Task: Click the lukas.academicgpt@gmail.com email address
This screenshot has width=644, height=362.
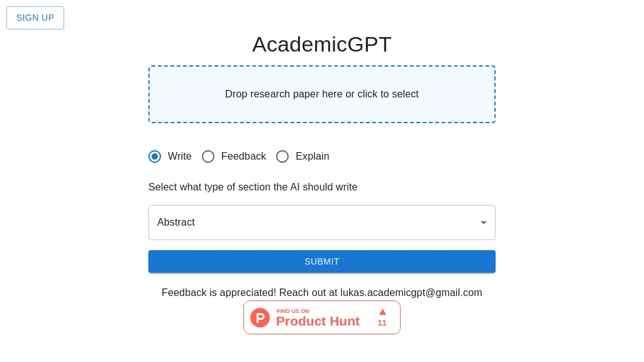Action: 411,293
